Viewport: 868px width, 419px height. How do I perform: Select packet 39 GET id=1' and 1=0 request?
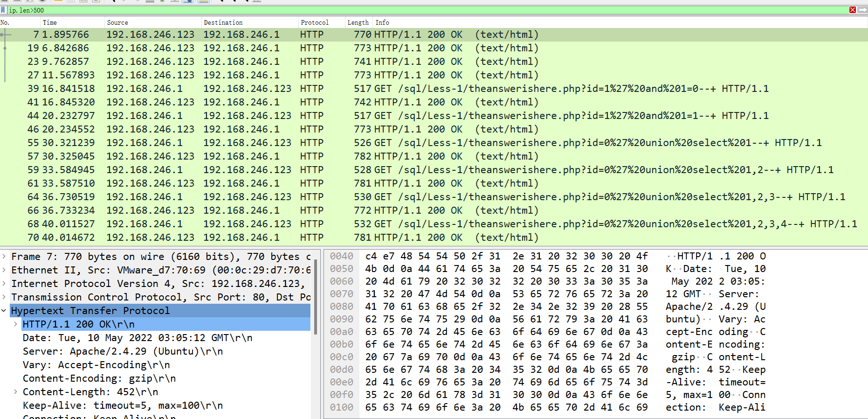point(434,89)
